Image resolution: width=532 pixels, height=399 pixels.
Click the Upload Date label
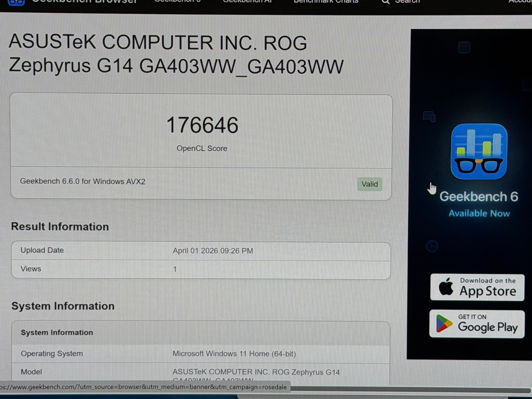[x=42, y=250]
